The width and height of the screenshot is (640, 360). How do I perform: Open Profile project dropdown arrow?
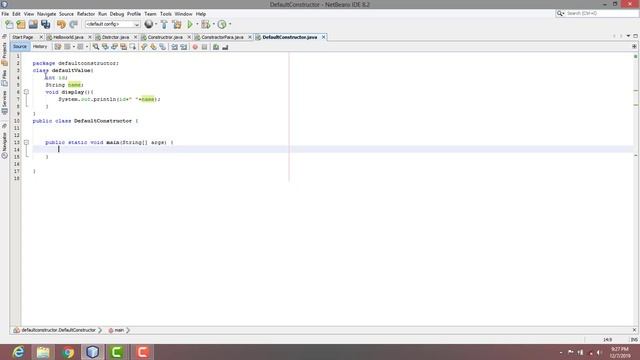click(x=230, y=24)
